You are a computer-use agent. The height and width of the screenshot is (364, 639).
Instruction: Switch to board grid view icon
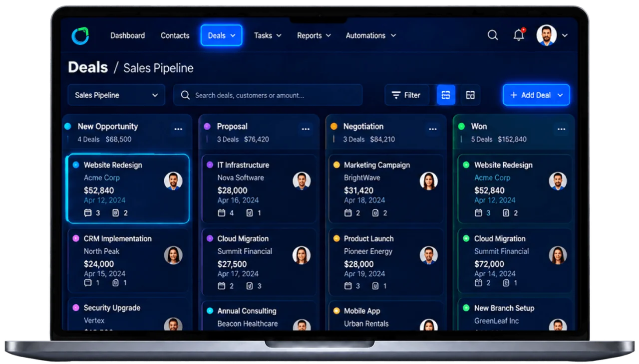tap(470, 95)
